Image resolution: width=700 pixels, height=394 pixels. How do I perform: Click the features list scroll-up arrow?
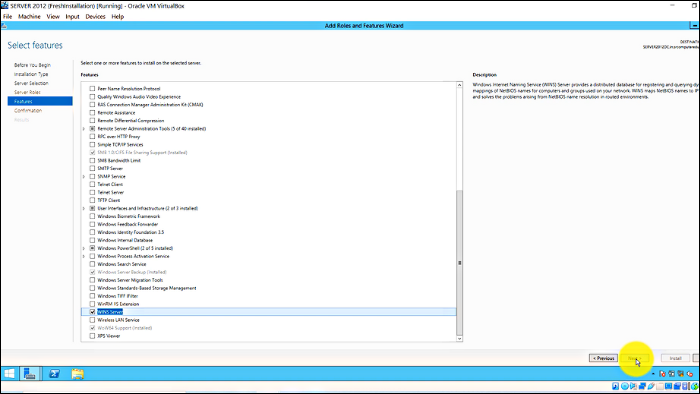pos(459,85)
